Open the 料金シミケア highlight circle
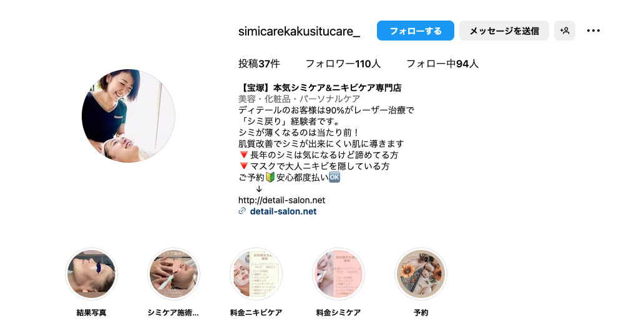 pos(338,274)
